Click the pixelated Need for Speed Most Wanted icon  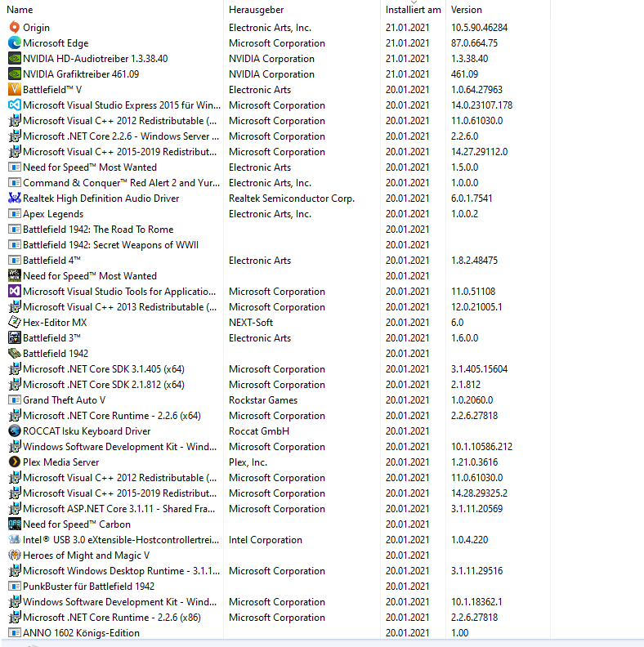(15, 276)
